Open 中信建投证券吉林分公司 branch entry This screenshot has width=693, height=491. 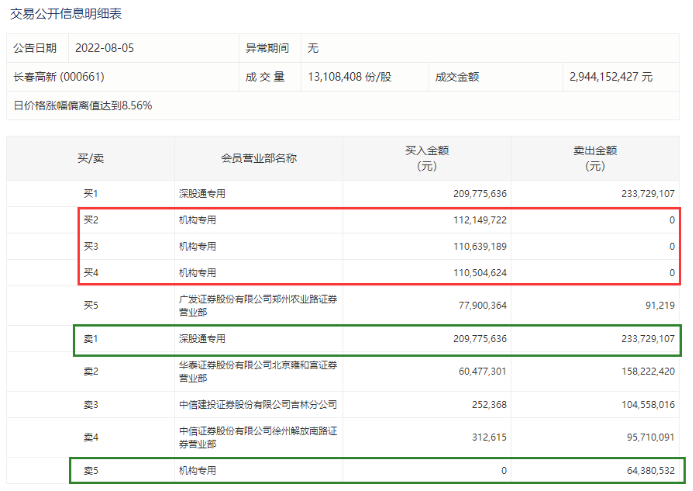pos(257,404)
